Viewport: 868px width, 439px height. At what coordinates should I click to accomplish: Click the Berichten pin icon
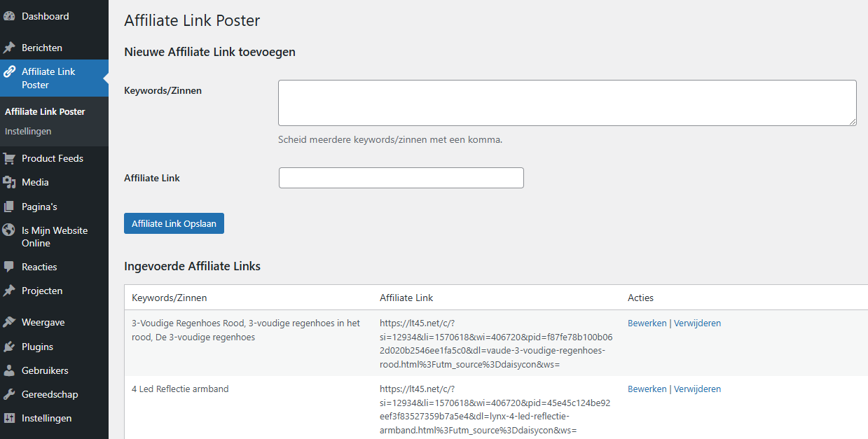tap(9, 48)
